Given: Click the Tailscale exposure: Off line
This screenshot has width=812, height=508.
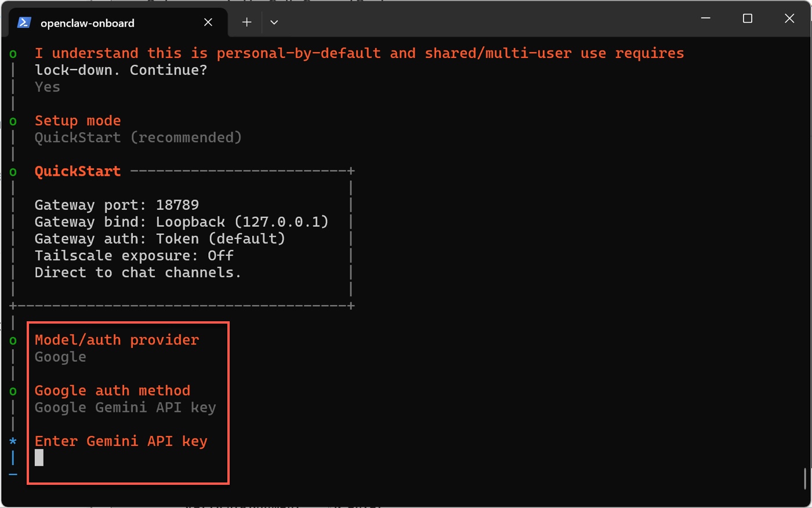Looking at the screenshot, I should pos(134,256).
